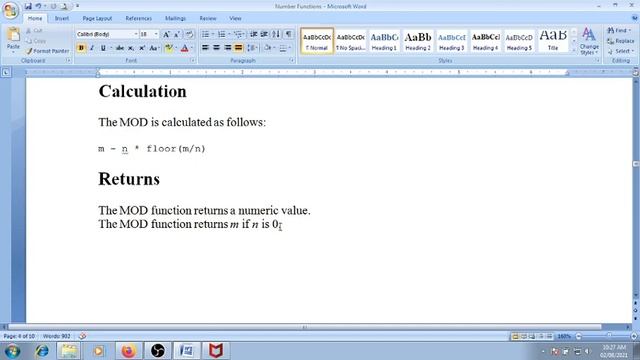Apply superscript formatting
This screenshot has height=360, width=640.
click(x=142, y=48)
